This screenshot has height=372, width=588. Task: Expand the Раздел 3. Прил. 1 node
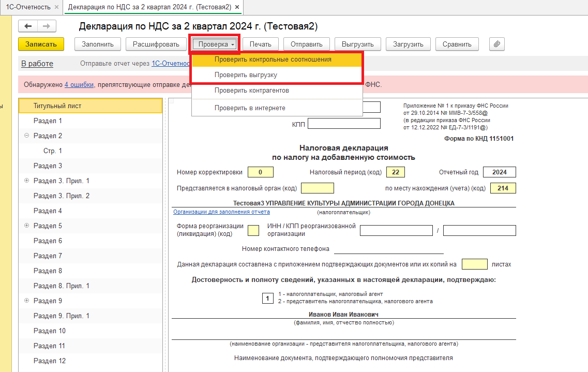26,181
